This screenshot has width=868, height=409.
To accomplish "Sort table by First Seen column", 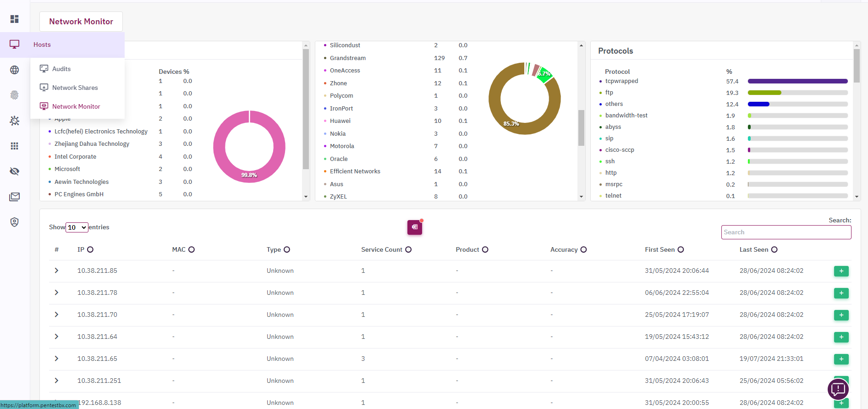I will 681,249.
